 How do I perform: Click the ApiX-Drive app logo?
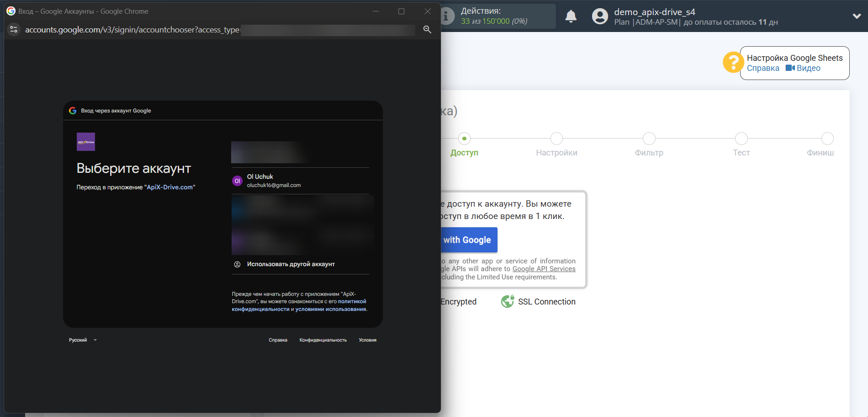pyautogui.click(x=86, y=142)
